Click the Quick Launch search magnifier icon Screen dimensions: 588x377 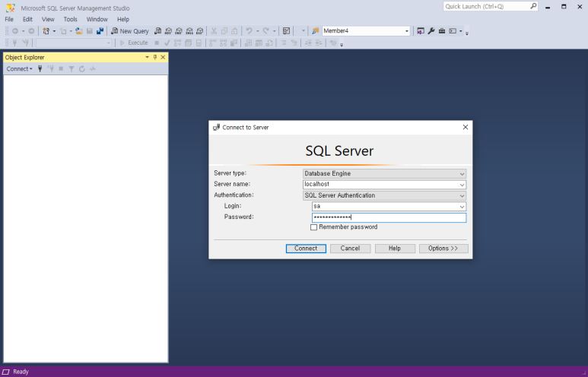pyautogui.click(x=533, y=6)
